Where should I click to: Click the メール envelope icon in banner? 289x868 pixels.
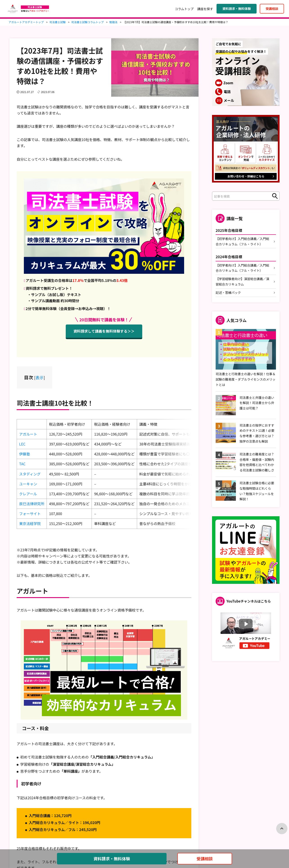(219, 101)
